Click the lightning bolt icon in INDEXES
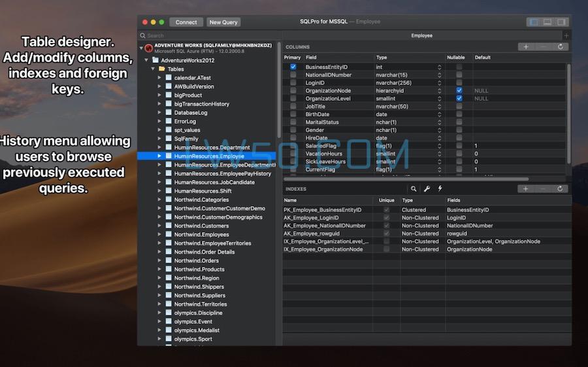This screenshot has width=588, height=367. pos(440,188)
